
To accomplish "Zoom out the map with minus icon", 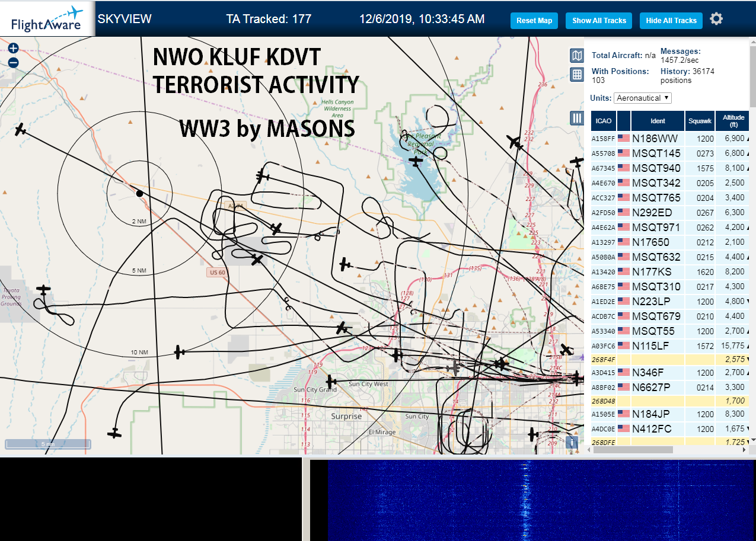I will point(13,62).
